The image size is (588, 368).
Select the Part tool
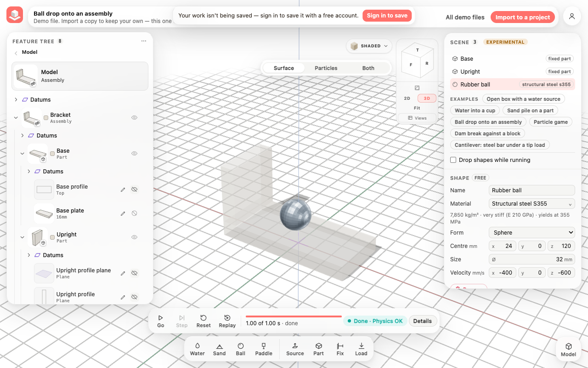318,349
